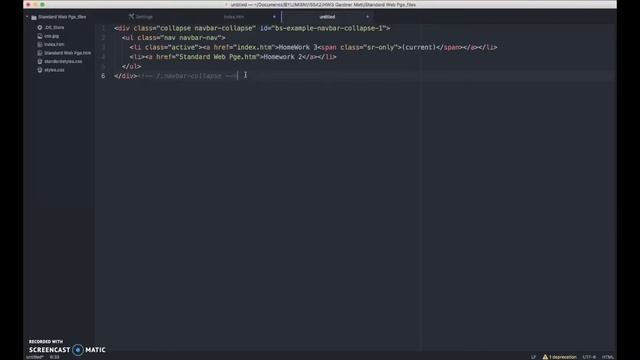Close the untitled tab
The width and height of the screenshot is (640, 360).
[x=367, y=17]
